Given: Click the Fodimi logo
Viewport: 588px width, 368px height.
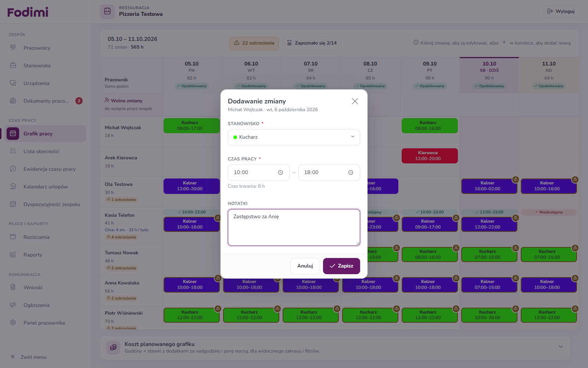Looking at the screenshot, I should 28,12.
